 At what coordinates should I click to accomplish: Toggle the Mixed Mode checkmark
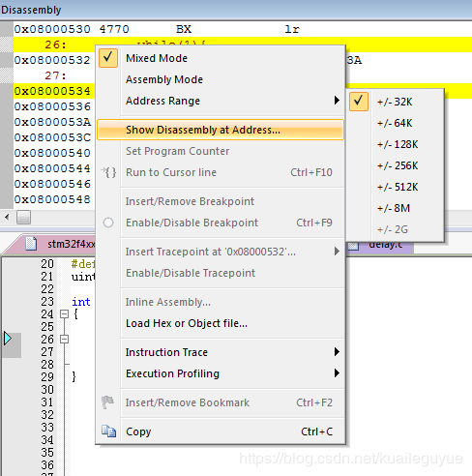coord(108,58)
